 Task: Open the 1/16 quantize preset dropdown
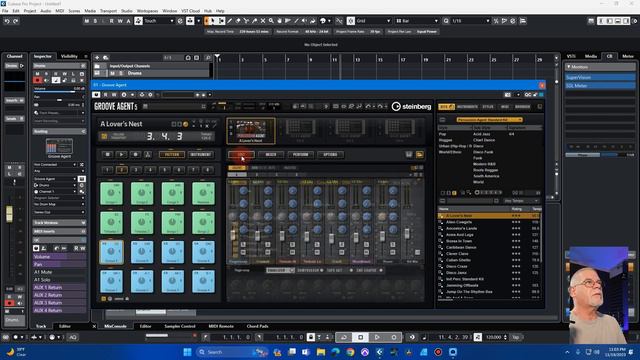[x=470, y=21]
